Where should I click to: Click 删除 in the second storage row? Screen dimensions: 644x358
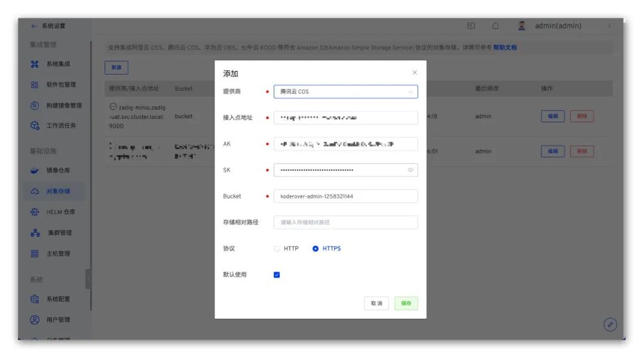tap(581, 152)
